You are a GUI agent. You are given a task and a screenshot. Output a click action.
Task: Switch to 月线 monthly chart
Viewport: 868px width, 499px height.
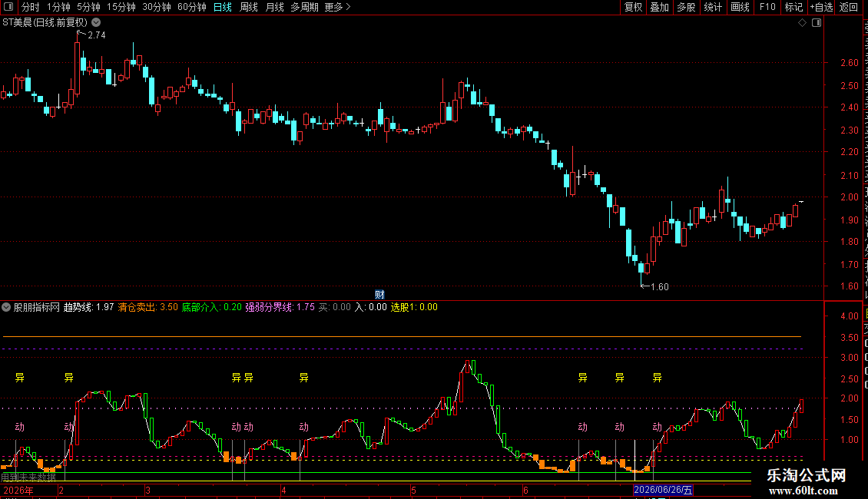(274, 7)
